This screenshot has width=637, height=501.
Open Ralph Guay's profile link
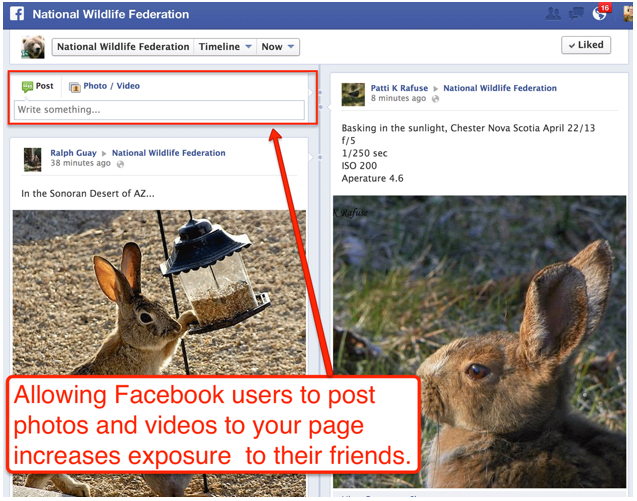[x=74, y=153]
